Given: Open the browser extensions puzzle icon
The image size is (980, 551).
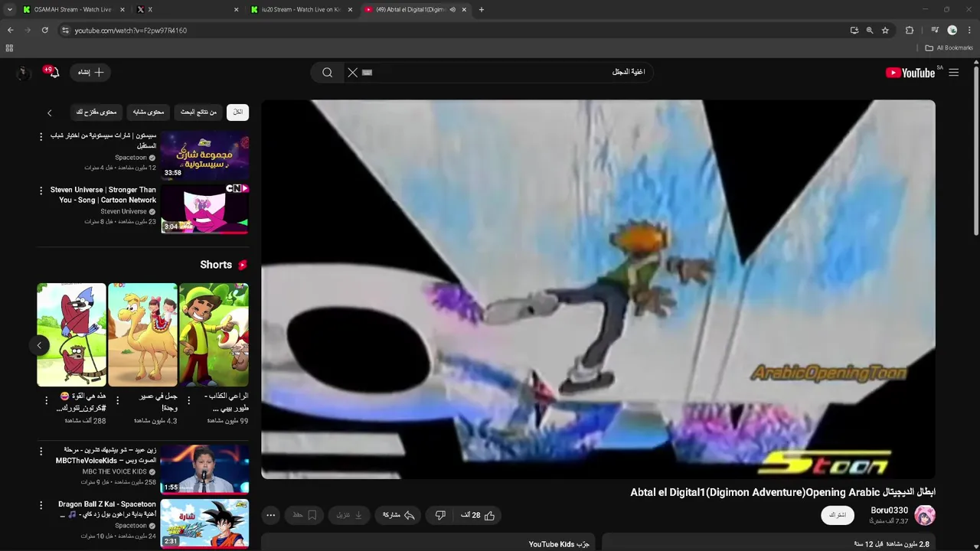Looking at the screenshot, I should point(910,31).
